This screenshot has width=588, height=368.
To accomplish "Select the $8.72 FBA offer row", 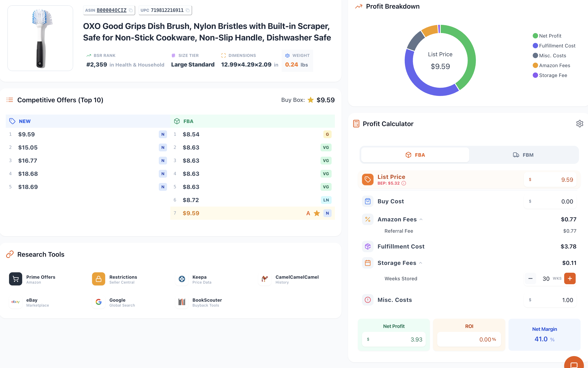I will coord(252,200).
